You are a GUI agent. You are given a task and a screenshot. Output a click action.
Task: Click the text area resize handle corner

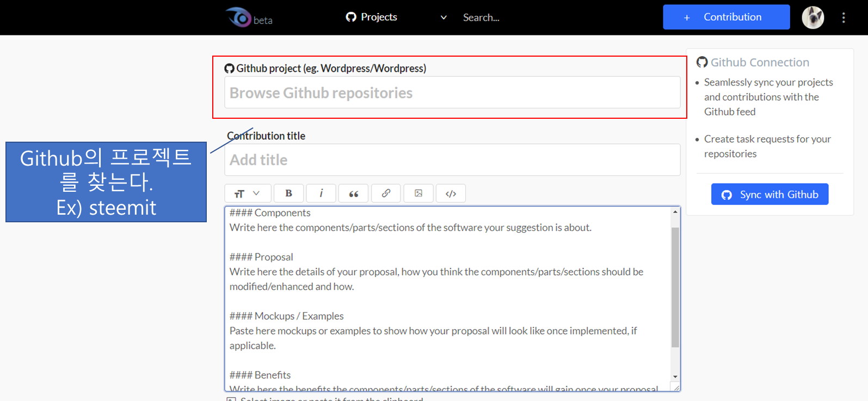tap(675, 387)
